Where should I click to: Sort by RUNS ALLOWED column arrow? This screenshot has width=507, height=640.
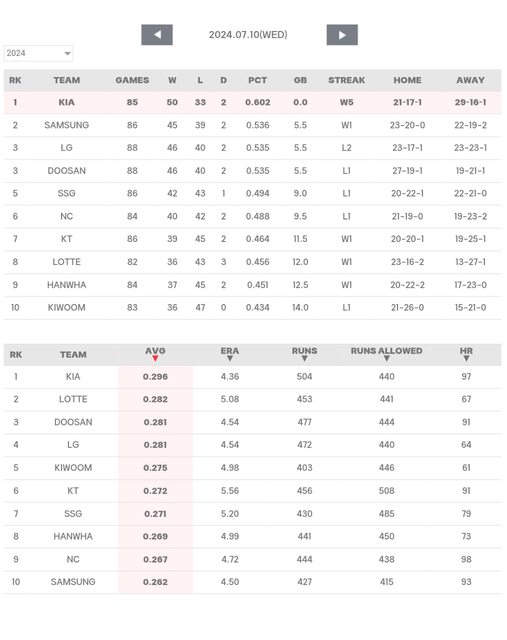pyautogui.click(x=387, y=358)
